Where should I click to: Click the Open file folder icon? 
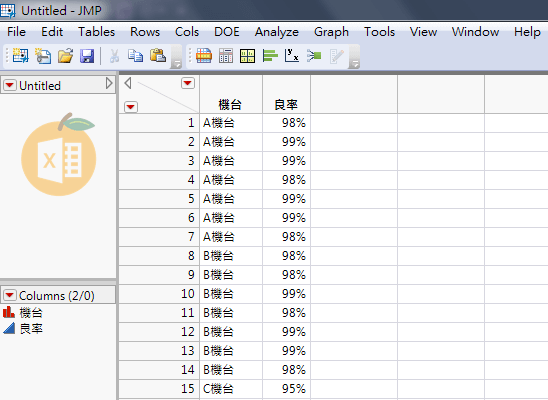point(65,56)
